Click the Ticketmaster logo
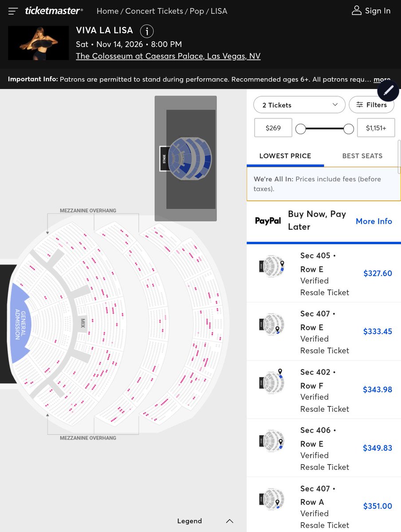This screenshot has width=401, height=532. tap(54, 11)
